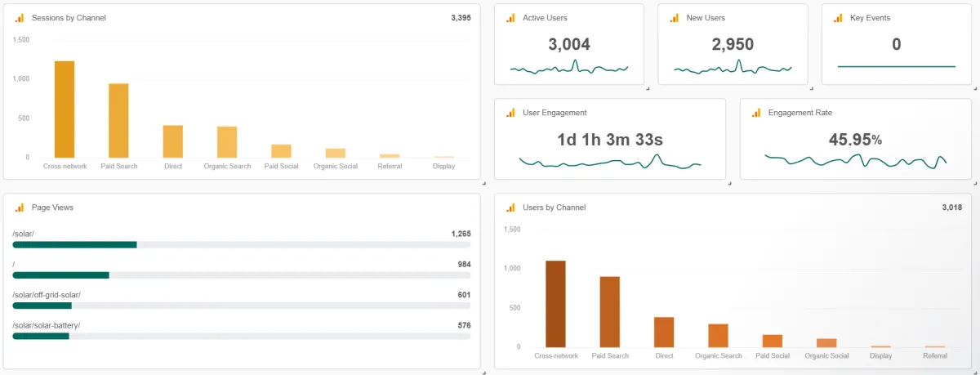Click the Sessions by Channel widget title

tap(69, 18)
